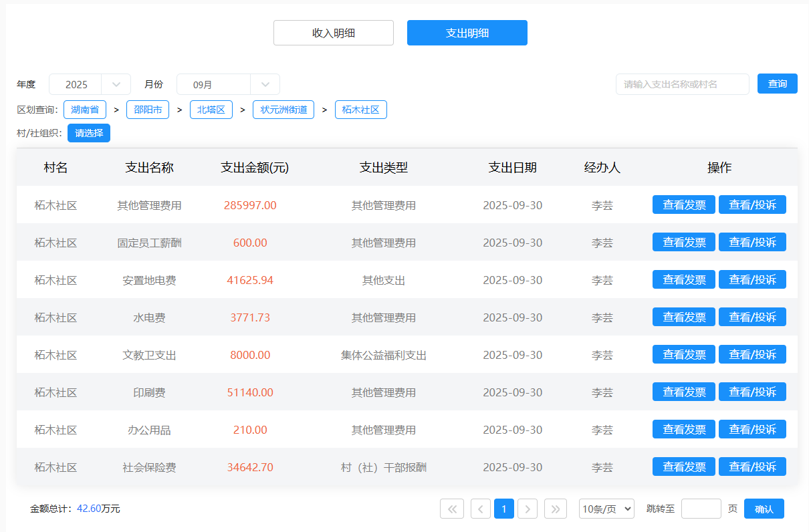Select page 1 in pagination

(504, 509)
